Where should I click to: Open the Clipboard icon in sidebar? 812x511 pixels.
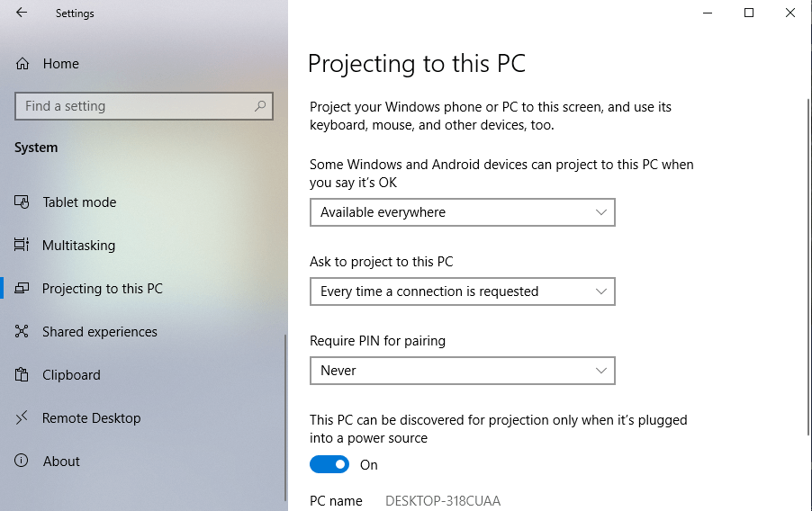tap(22, 375)
